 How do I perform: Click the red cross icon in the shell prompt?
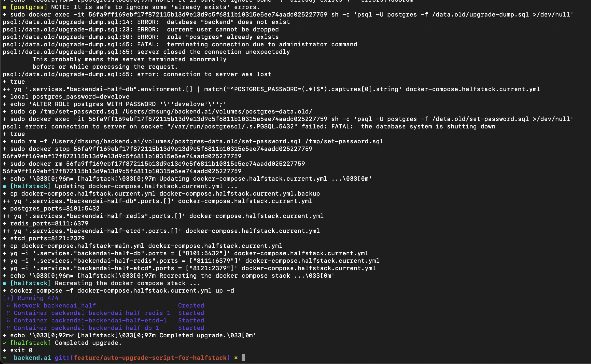236,358
